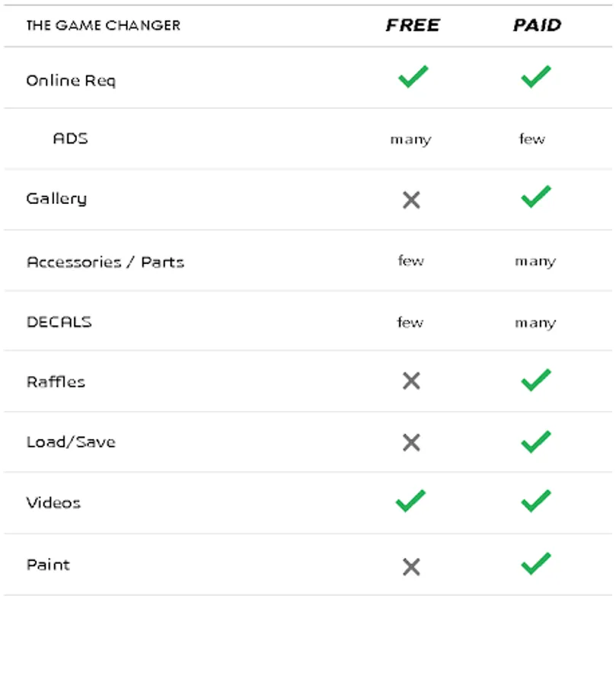Click the green checkmark for Gallery under PAID

click(x=535, y=196)
